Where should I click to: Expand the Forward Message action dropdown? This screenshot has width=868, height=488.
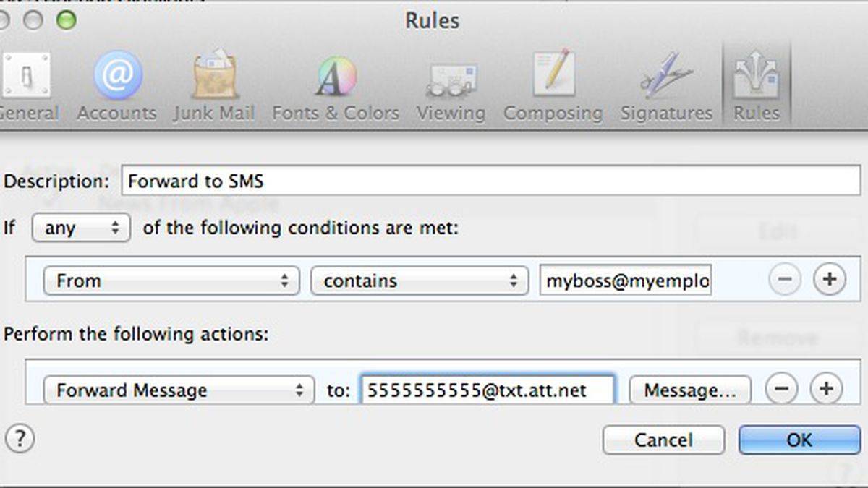tap(179, 390)
